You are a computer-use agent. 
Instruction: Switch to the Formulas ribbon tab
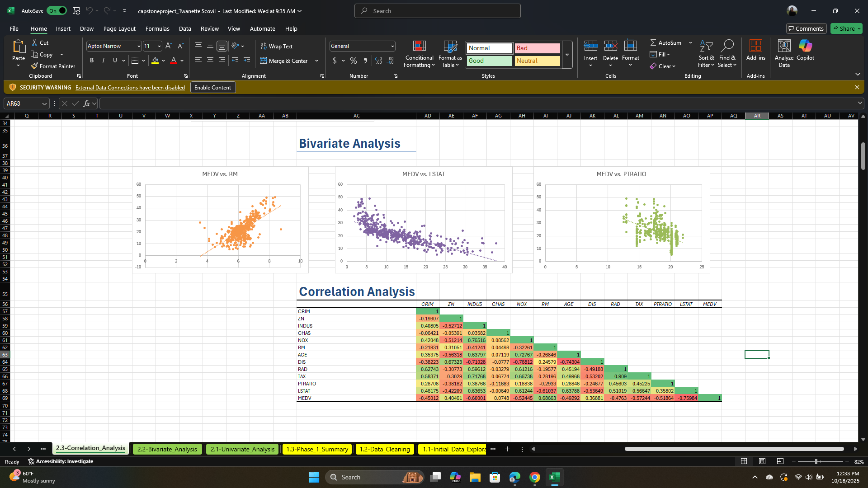tap(157, 28)
